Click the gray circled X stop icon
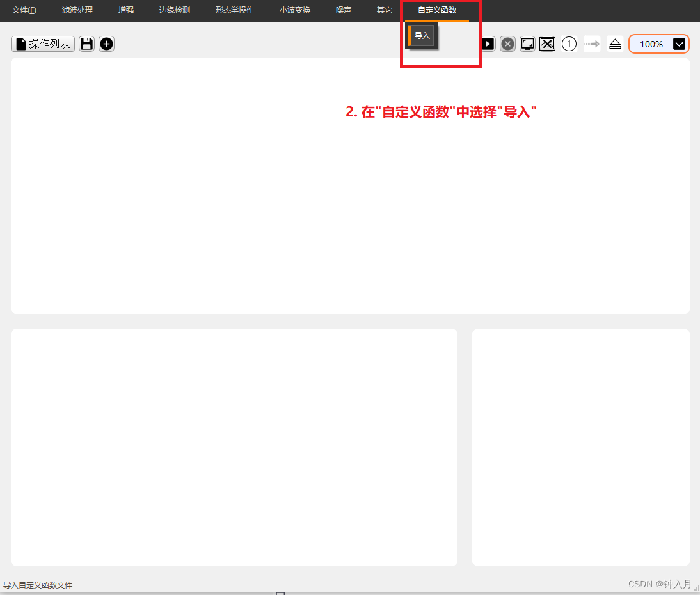This screenshot has width=700, height=595. click(507, 44)
